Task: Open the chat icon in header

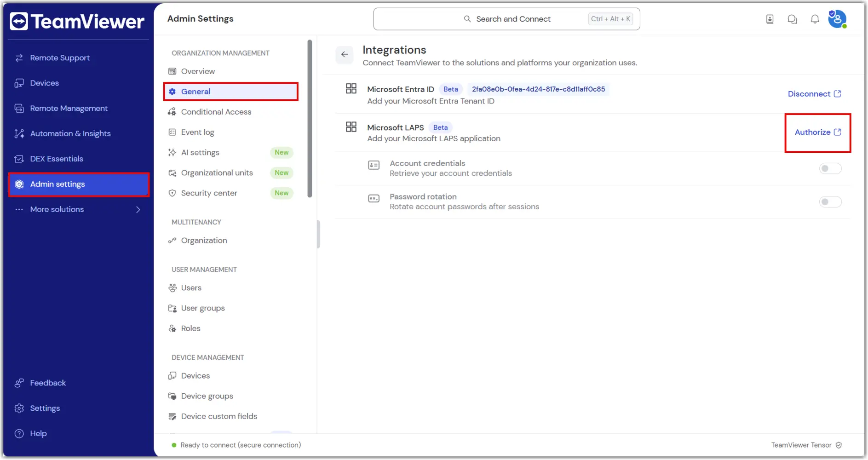Action: click(x=792, y=19)
